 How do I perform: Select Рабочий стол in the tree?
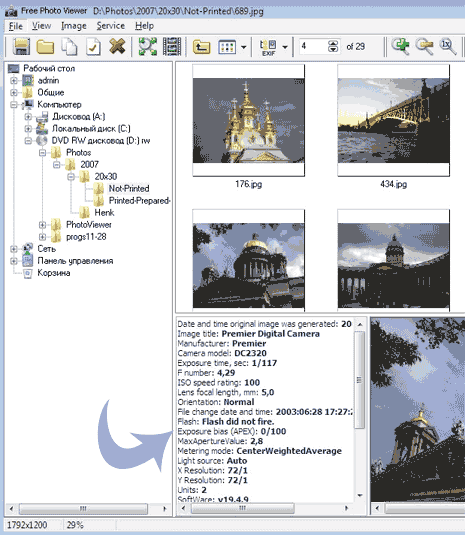pyautogui.click(x=49, y=69)
